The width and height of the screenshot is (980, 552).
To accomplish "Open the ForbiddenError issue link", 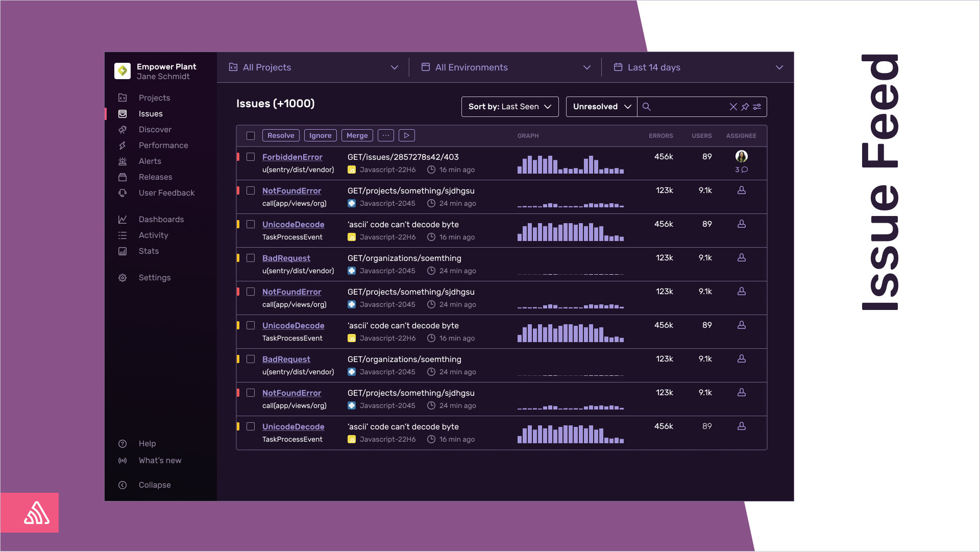I will click(292, 157).
